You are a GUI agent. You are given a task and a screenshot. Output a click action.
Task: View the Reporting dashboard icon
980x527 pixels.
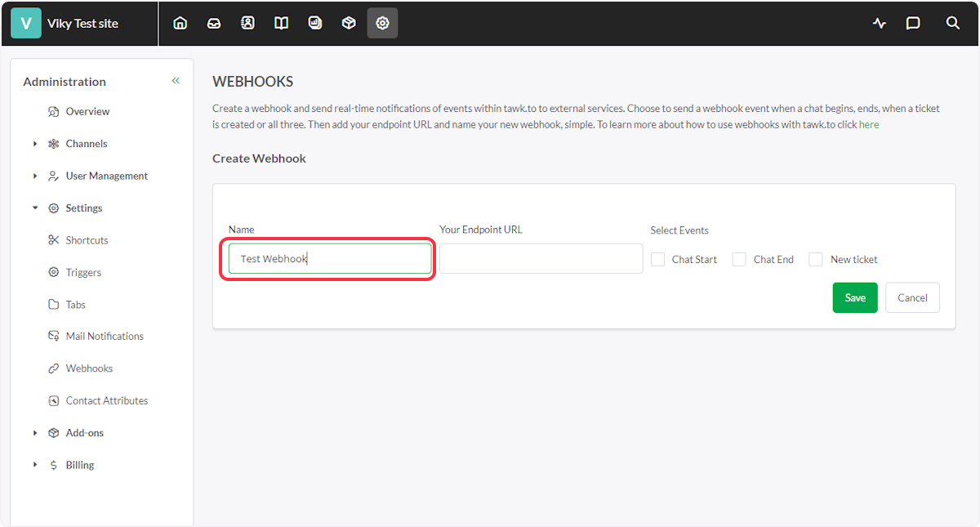315,23
